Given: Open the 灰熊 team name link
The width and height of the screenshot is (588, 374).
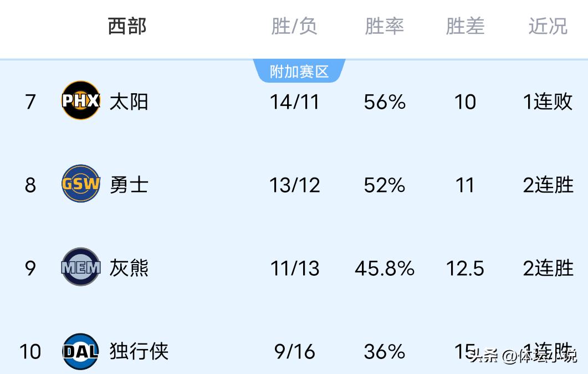Looking at the screenshot, I should 129,268.
